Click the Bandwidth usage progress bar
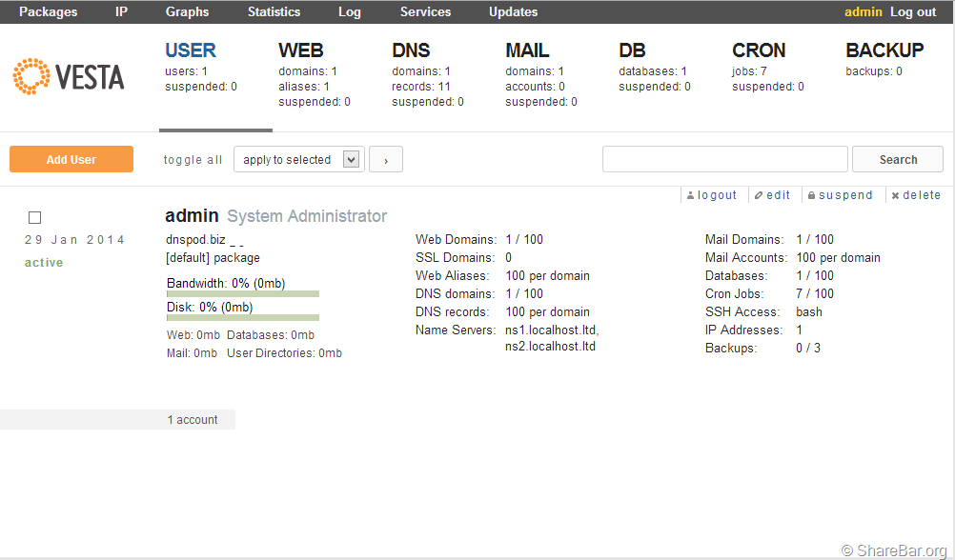955x560 pixels. point(243,294)
